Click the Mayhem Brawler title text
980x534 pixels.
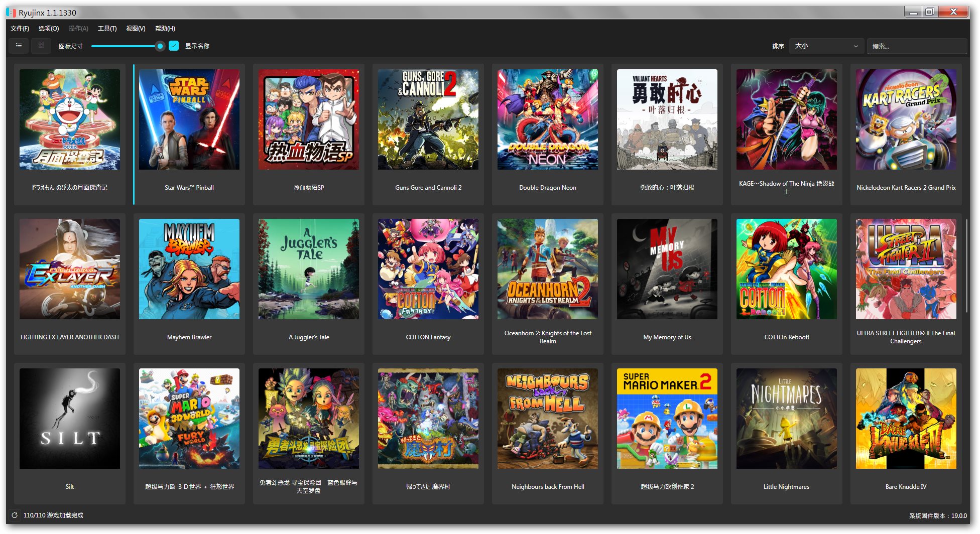(x=189, y=337)
